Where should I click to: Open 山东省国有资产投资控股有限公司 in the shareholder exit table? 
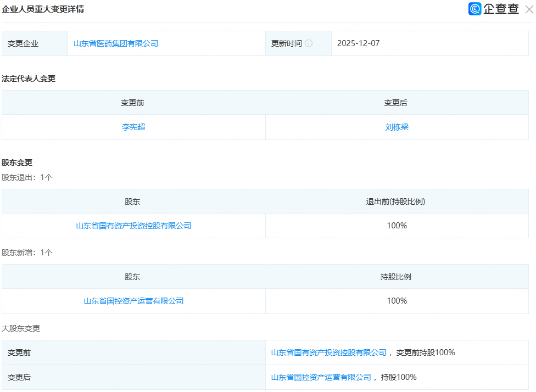(x=133, y=226)
